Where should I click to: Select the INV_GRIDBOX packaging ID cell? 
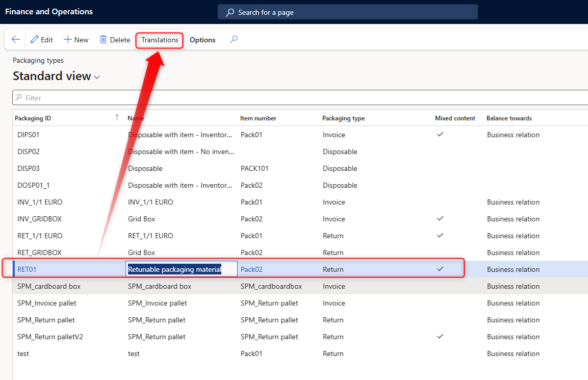coord(39,219)
